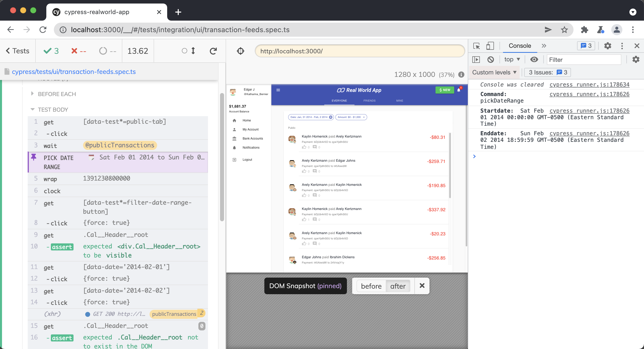
Task: Unpin the PICK DATE RANGE command
Action: coord(33,157)
